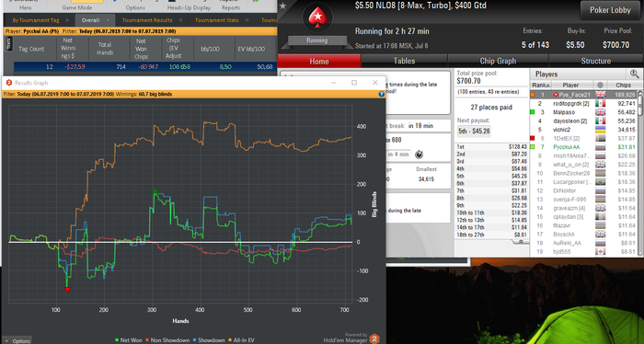The image size is (644, 344).
Task: Select player row BennZocker28
Action: (x=583, y=173)
